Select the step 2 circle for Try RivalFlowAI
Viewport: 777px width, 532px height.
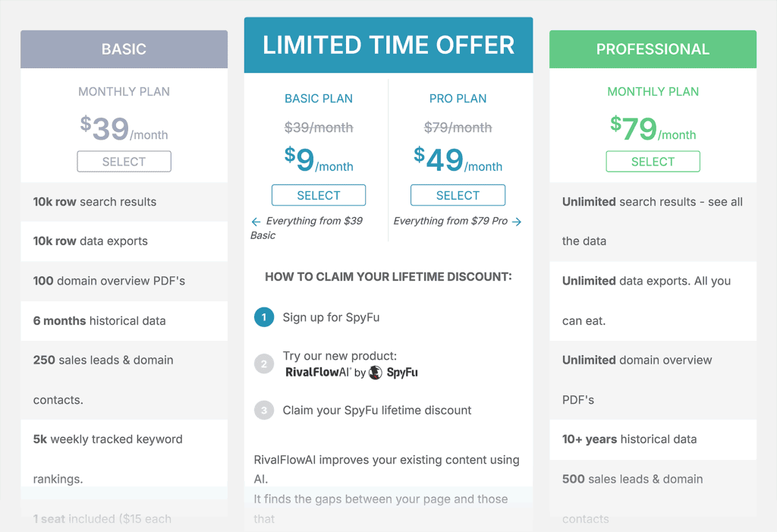click(x=263, y=364)
